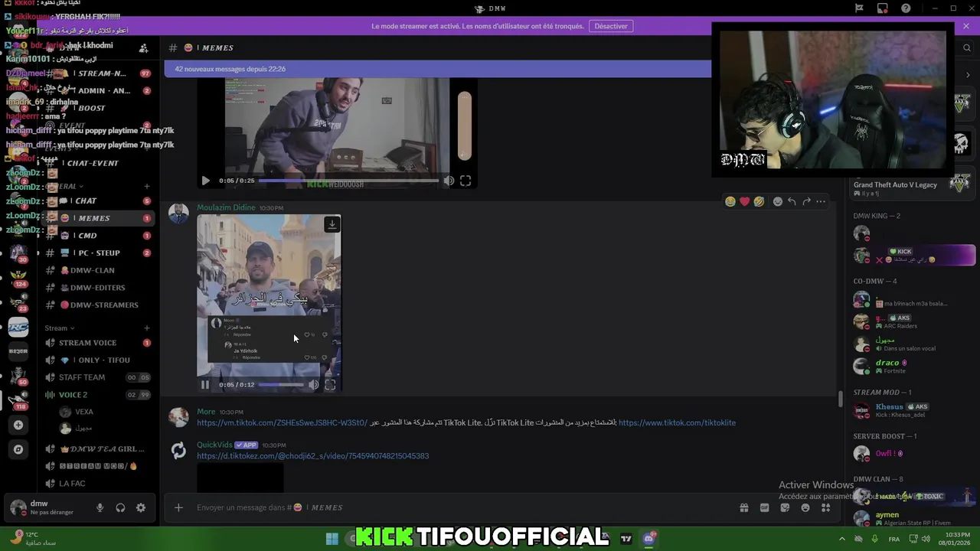Forward the hovered message
Image resolution: width=980 pixels, height=551 pixels.
(x=806, y=201)
